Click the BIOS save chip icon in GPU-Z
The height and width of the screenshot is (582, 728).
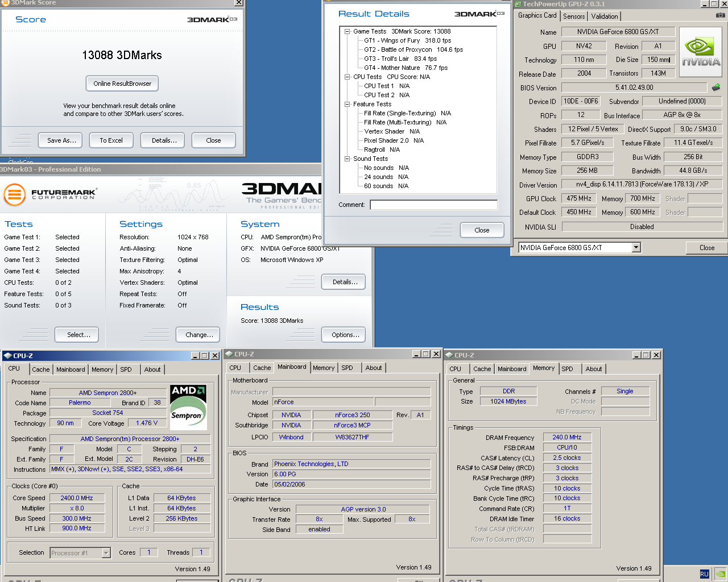(716, 88)
